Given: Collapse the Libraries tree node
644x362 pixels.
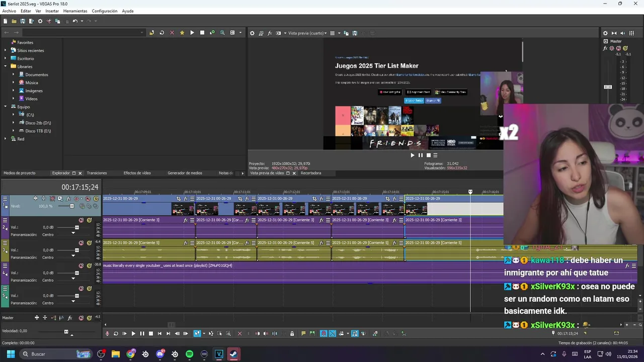Looking at the screenshot, I should (x=6, y=66).
